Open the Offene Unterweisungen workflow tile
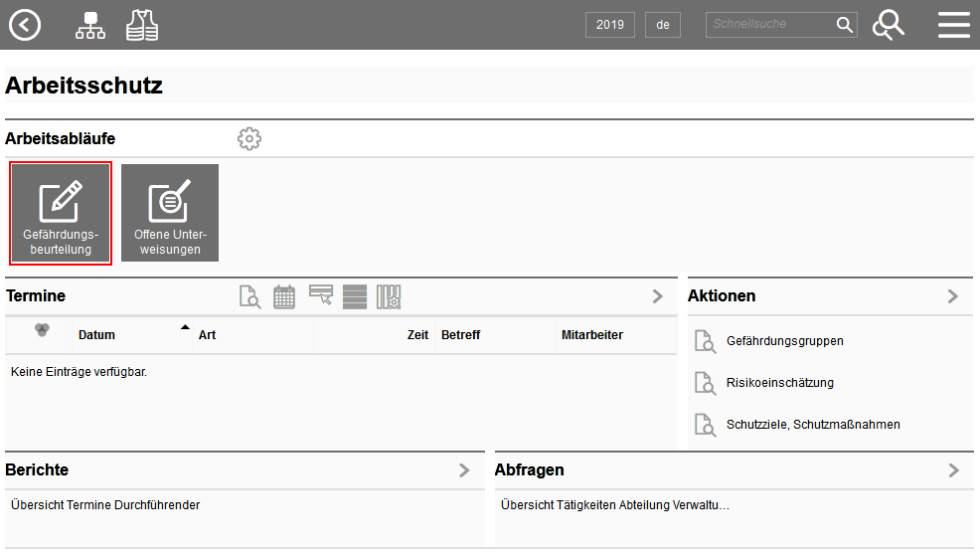Viewport: 980px width, 554px height. 170,213
